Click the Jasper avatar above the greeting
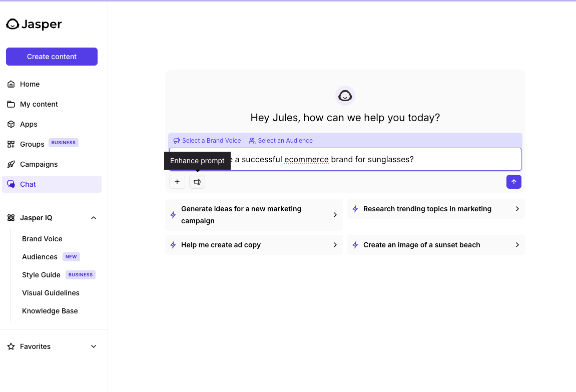The image size is (576, 392). [x=345, y=96]
